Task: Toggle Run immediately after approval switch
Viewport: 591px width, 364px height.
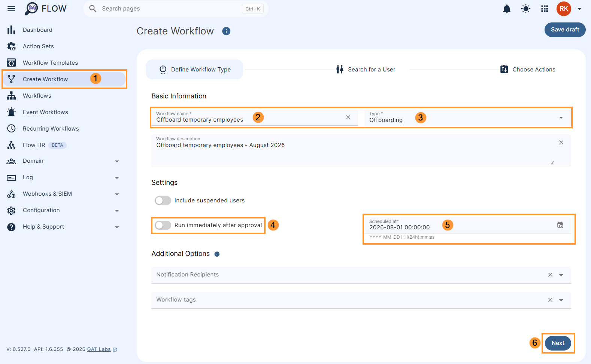Action: click(163, 225)
